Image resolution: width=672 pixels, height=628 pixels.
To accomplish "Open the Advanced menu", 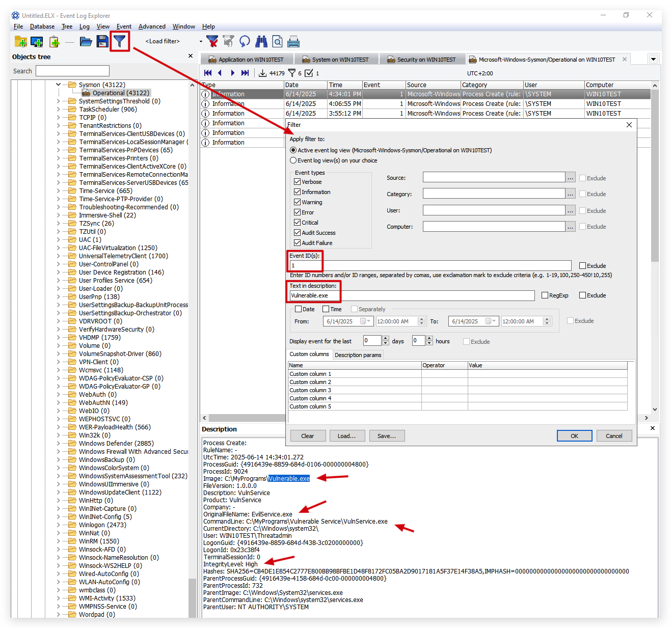I will pos(152,26).
